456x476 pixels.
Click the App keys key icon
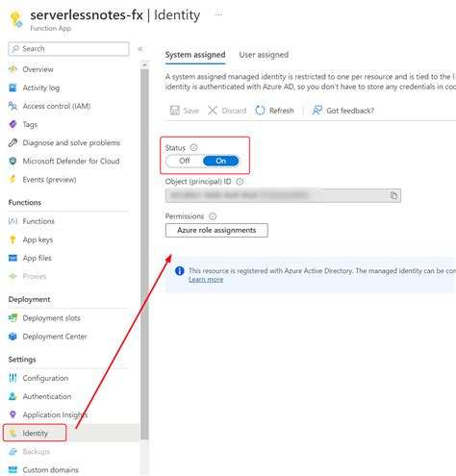13,239
